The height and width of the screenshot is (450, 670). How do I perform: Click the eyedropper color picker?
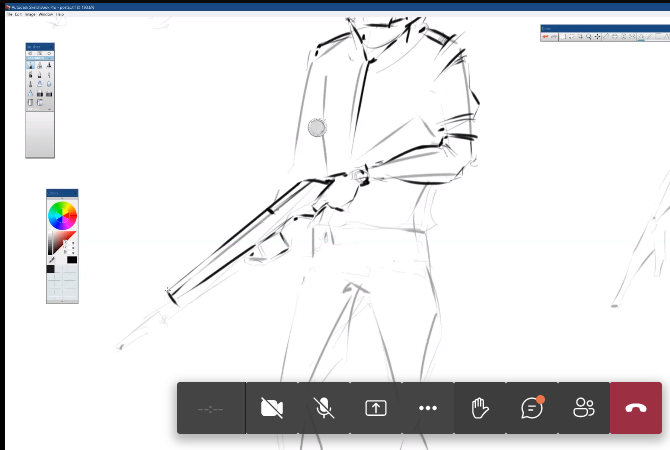pos(51,258)
